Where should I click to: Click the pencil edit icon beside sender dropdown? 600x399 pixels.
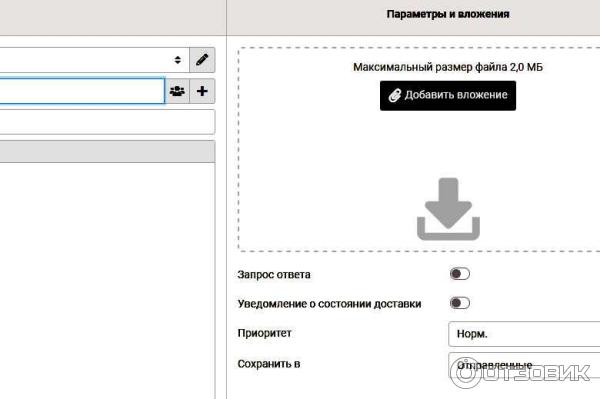point(202,60)
